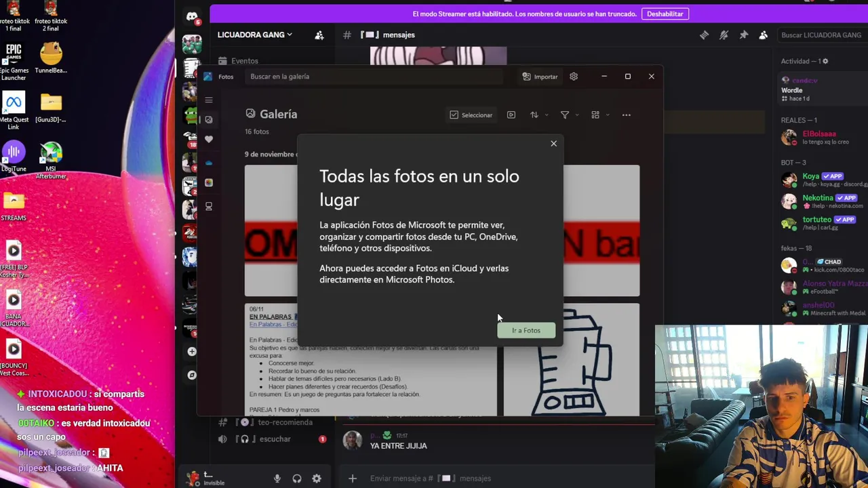
Task: Open the Importar button in Fotos
Action: pyautogui.click(x=540, y=77)
